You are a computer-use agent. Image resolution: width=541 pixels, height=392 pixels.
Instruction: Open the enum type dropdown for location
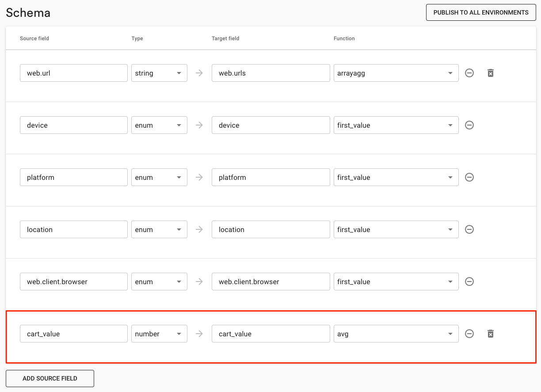[159, 229]
